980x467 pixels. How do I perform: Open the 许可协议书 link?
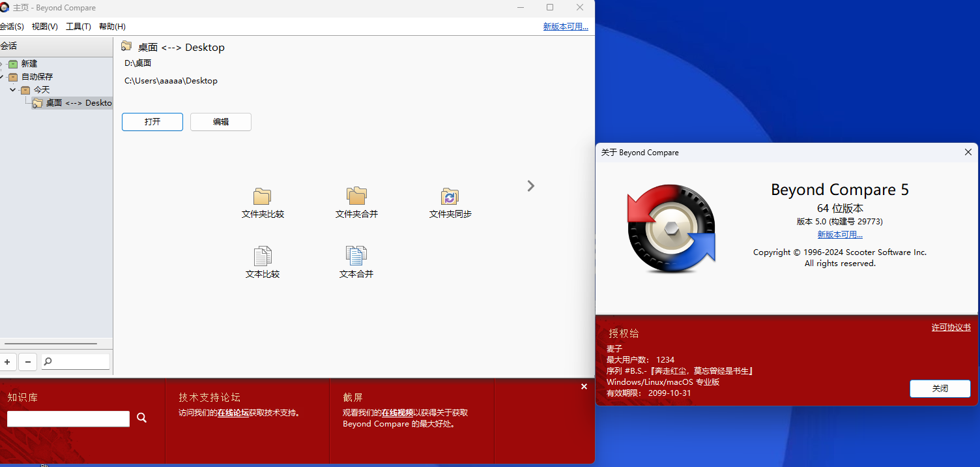click(951, 327)
